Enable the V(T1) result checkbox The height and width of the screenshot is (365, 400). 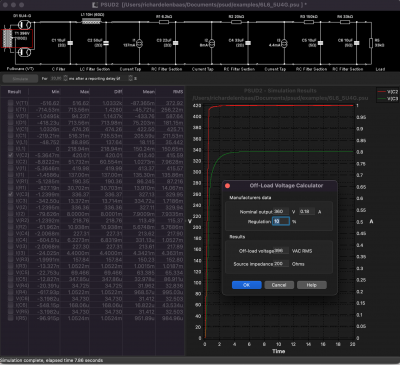[11, 103]
